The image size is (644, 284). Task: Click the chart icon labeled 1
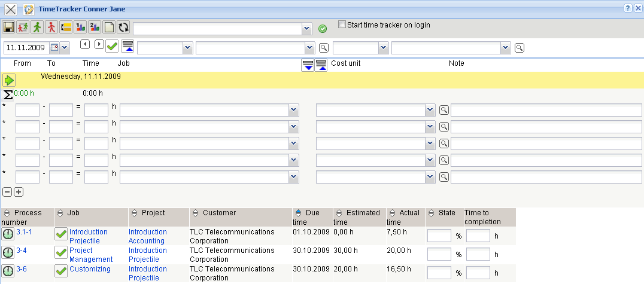click(x=80, y=28)
